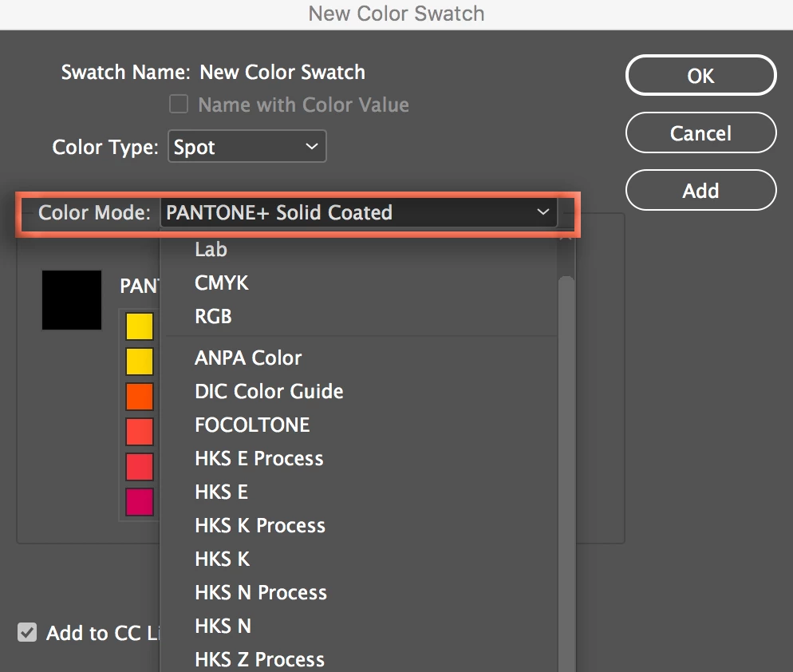The image size is (793, 672).
Task: Uncheck the Add to CC Library checkbox
Action: point(27,632)
